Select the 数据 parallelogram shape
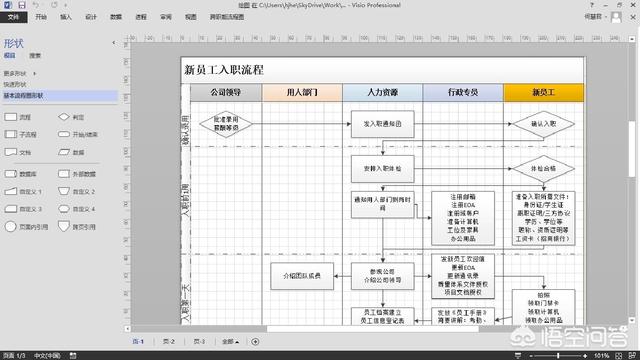Image resolution: width=640 pixels, height=360 pixels. pos(71,152)
